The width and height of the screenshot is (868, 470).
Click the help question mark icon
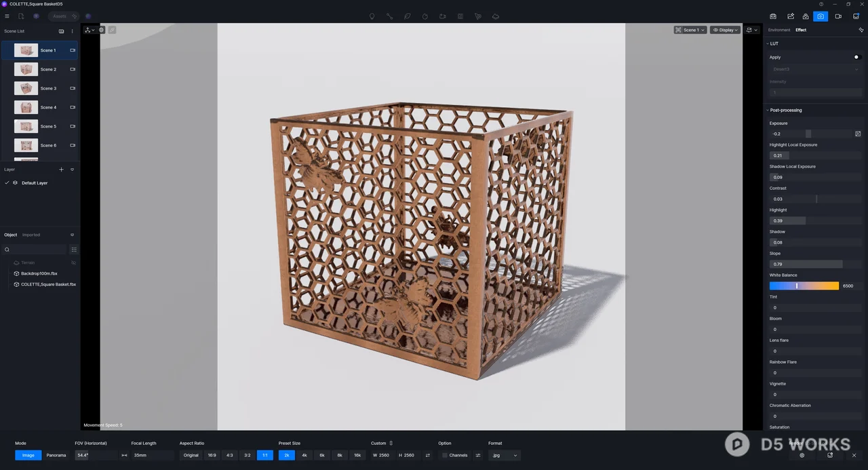[x=821, y=4]
